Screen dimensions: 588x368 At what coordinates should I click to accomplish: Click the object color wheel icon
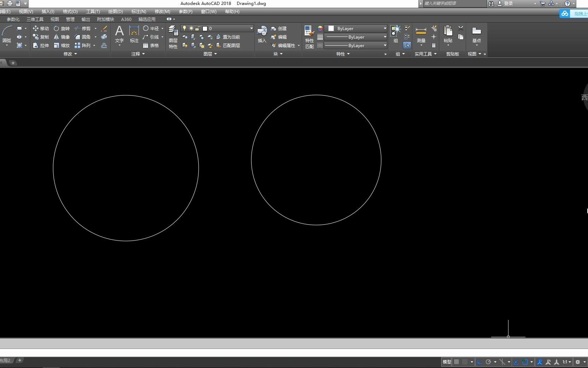click(x=320, y=28)
